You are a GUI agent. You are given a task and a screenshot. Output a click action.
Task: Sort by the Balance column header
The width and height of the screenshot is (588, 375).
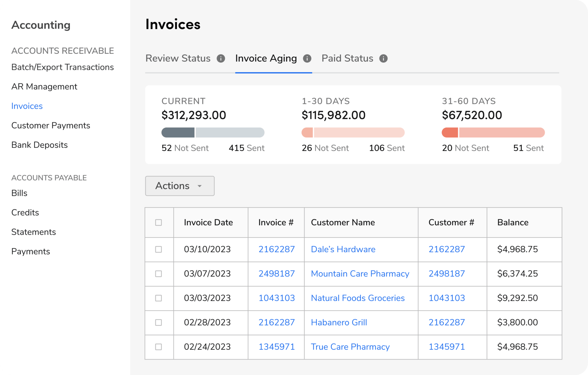click(513, 223)
